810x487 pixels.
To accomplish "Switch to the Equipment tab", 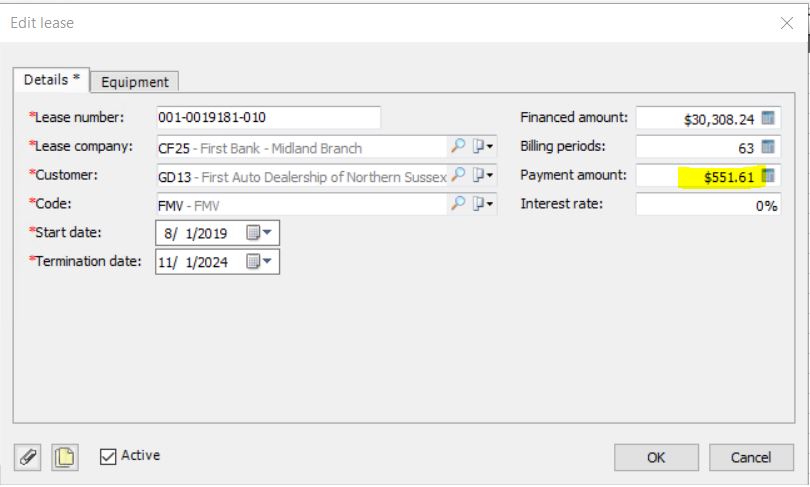I will click(135, 82).
